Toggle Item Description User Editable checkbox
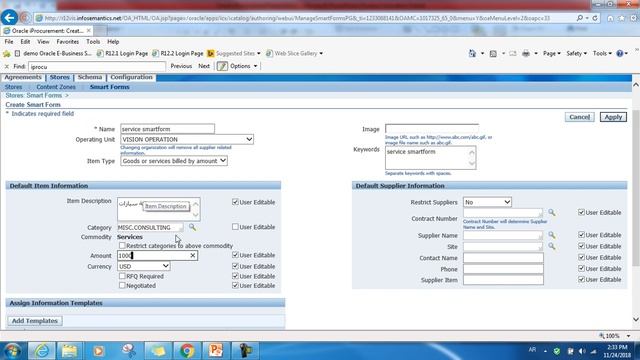Screen dimensions: 640x360 point(235,202)
